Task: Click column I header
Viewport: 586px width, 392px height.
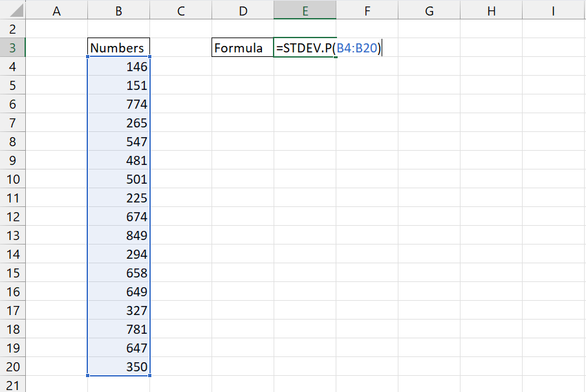Action: pyautogui.click(x=553, y=10)
